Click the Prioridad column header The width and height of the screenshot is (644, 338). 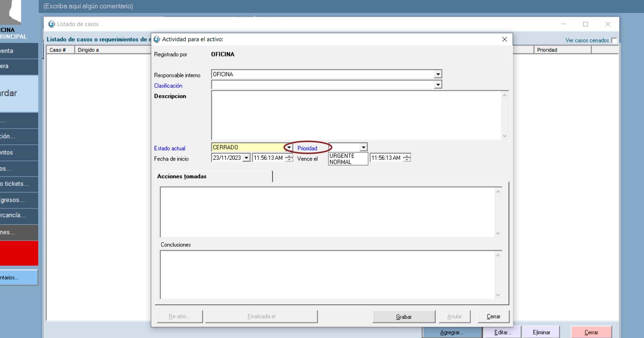pyautogui.click(x=562, y=50)
